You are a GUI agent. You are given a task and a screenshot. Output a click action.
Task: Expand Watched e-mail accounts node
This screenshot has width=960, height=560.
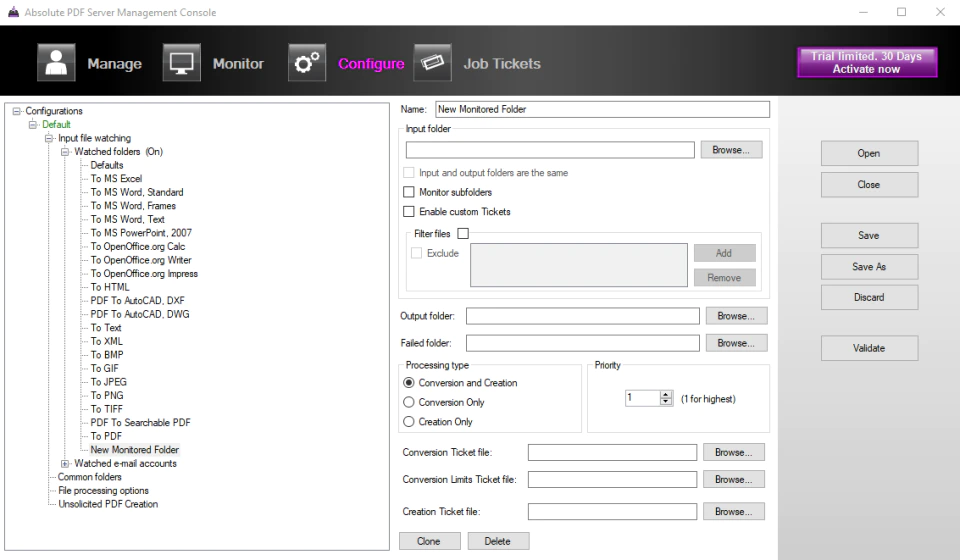click(x=65, y=464)
